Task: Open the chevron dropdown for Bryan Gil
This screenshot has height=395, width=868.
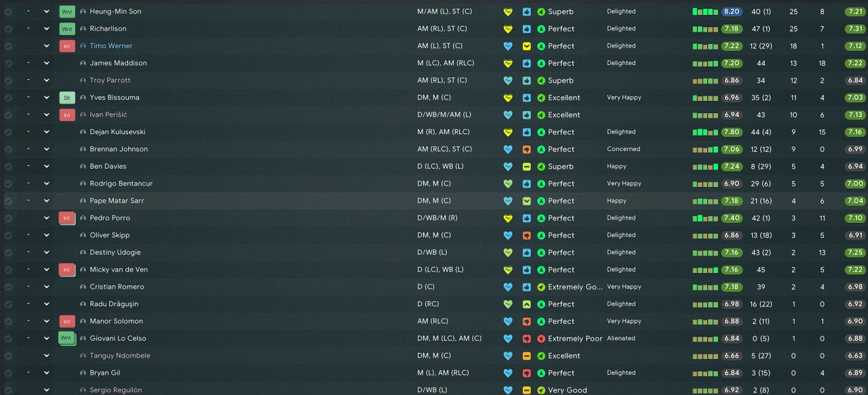Action: coord(47,373)
